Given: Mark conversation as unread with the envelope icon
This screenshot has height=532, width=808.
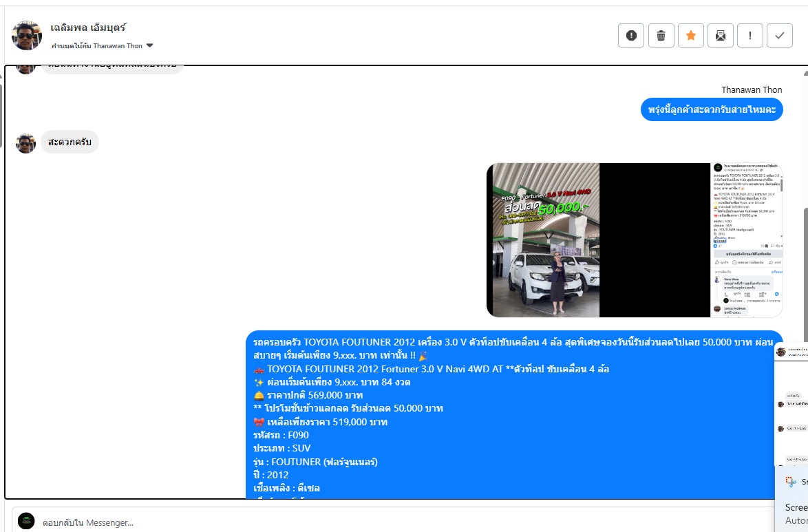Looking at the screenshot, I should click(x=721, y=36).
